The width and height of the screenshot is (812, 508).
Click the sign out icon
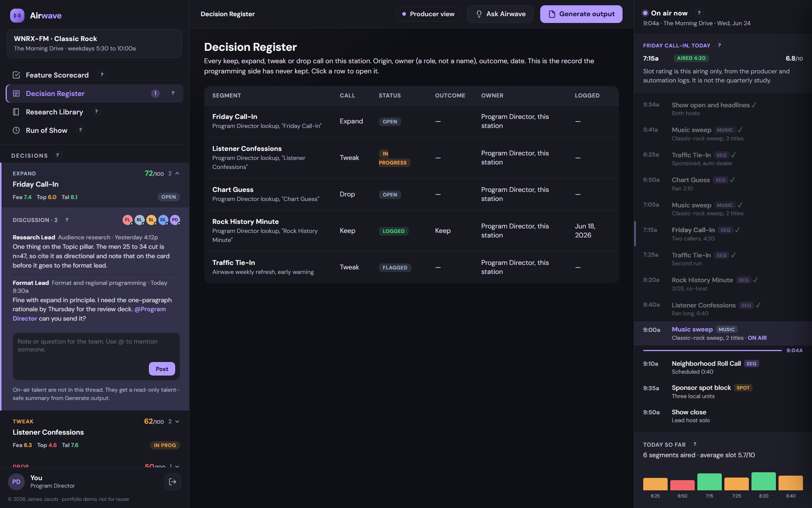[173, 482]
